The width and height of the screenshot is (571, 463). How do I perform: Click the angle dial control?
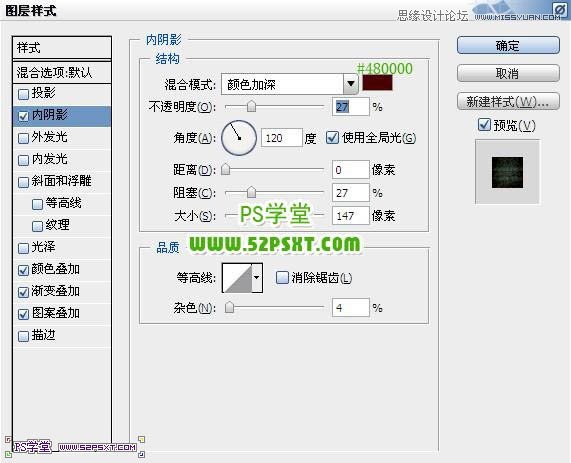click(239, 138)
